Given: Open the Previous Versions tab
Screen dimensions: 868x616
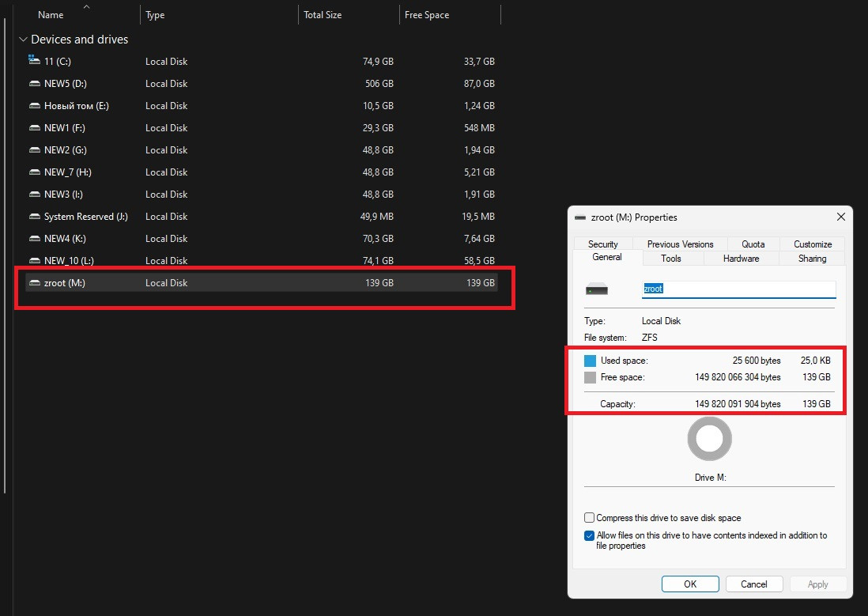Looking at the screenshot, I should pyautogui.click(x=680, y=244).
